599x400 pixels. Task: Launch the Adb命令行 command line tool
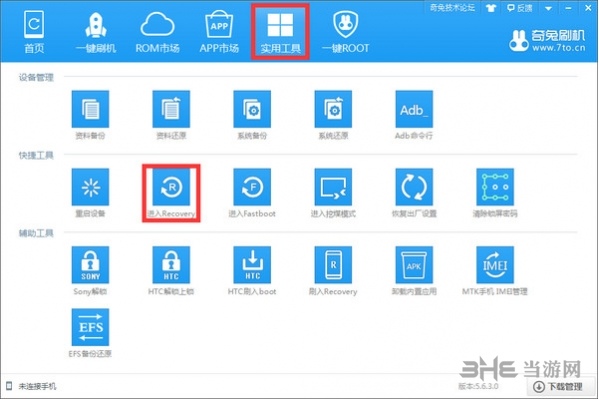[x=414, y=109]
